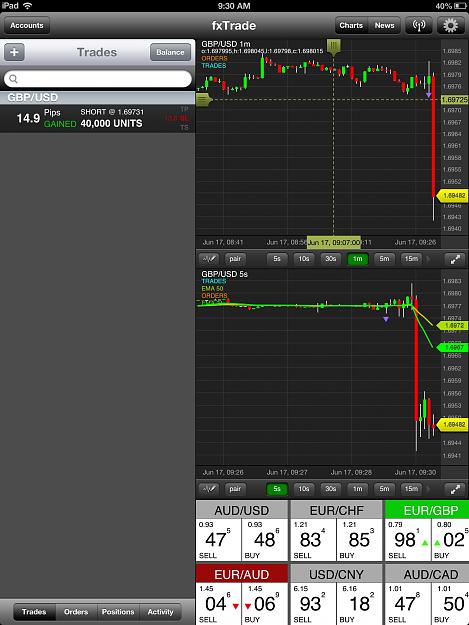
Task: Select the GBP/USD short 40,000 units trade
Action: pos(98,118)
